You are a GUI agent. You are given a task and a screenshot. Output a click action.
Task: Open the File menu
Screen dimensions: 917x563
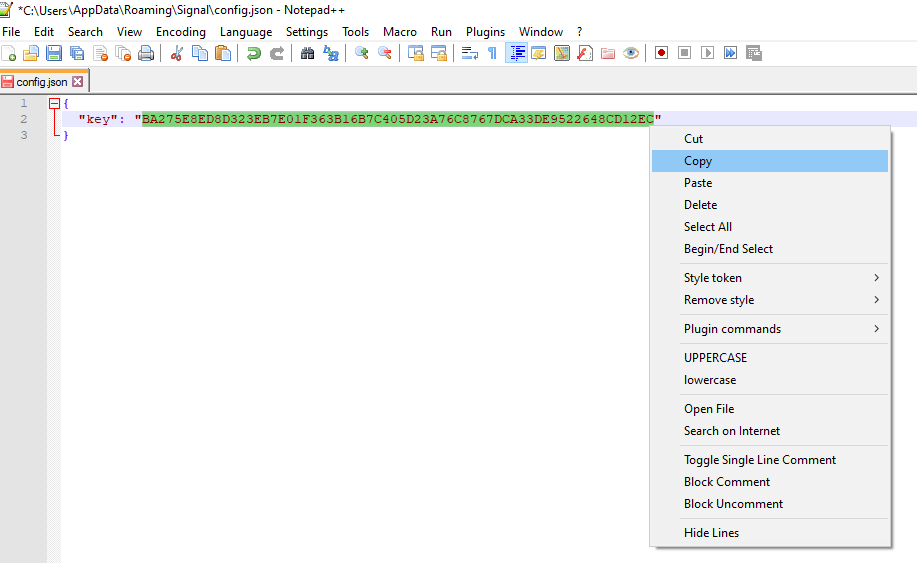[11, 32]
